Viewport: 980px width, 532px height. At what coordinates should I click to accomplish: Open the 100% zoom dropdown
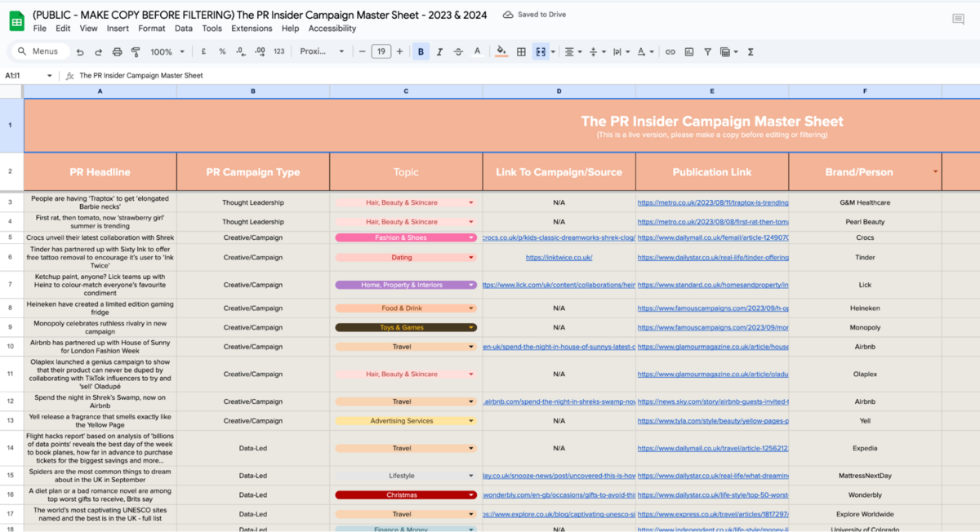[x=167, y=51]
